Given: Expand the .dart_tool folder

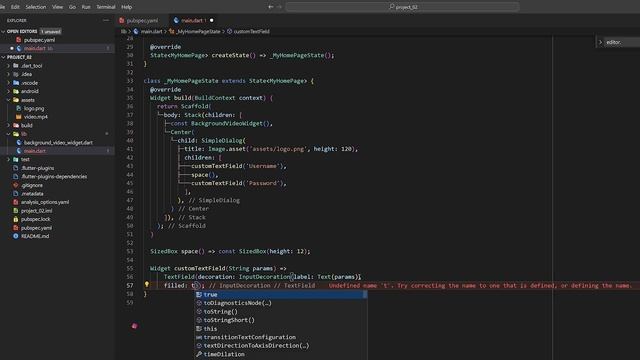Looking at the screenshot, I should (31, 66).
